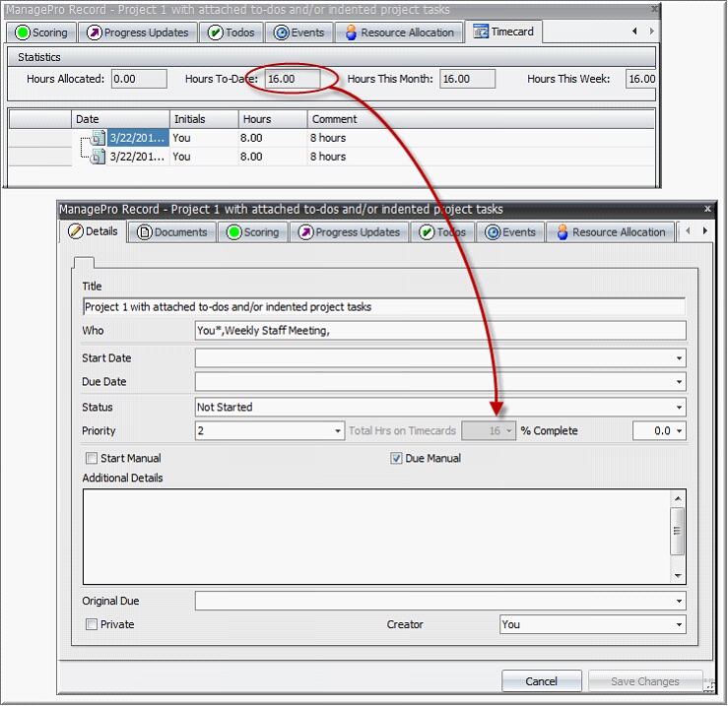This screenshot has height=706, width=728.
Task: Uncheck the Due Manual checkbox
Action: pyautogui.click(x=396, y=458)
